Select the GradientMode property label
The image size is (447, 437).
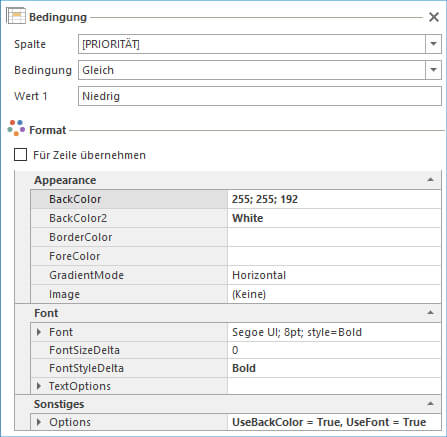pos(86,275)
